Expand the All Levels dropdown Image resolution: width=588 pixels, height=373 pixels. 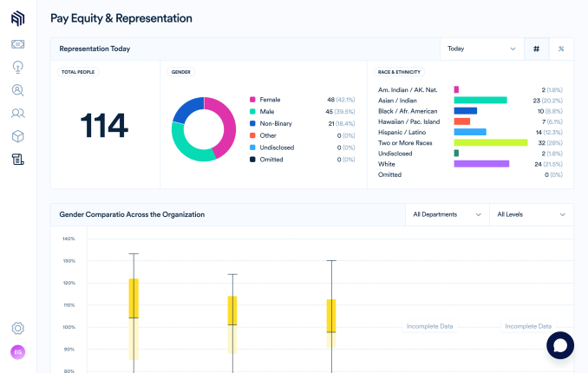(x=530, y=214)
